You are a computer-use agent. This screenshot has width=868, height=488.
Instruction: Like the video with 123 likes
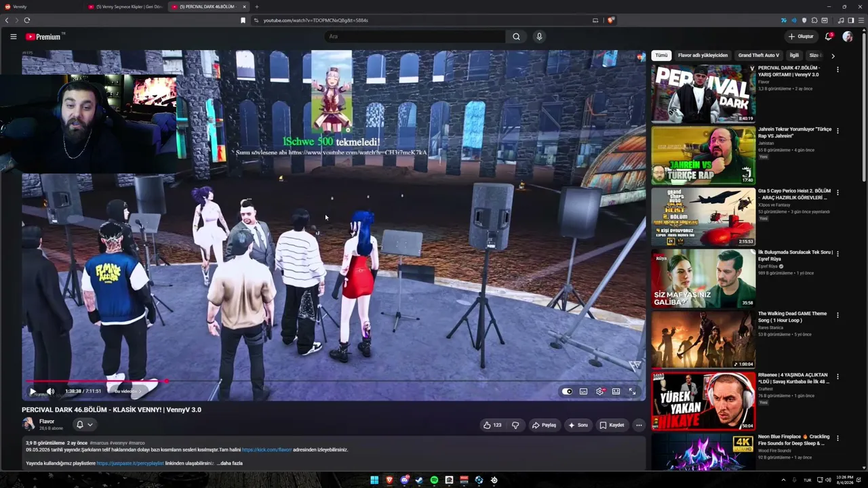click(x=492, y=425)
